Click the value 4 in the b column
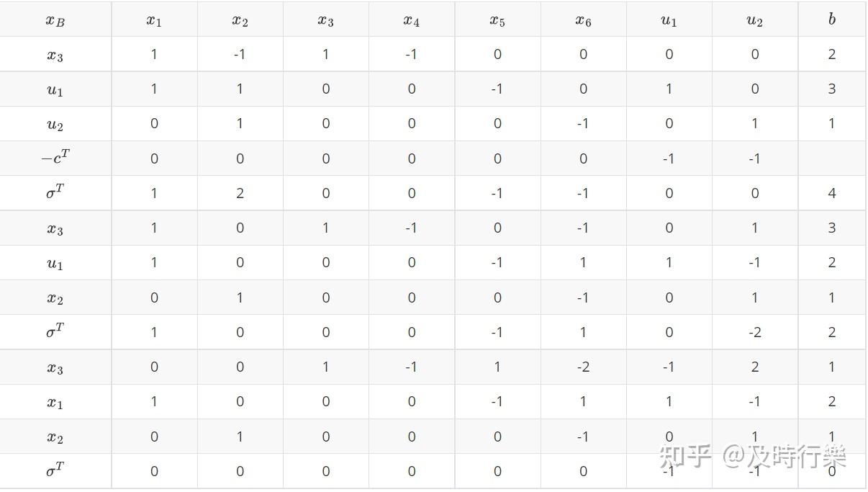Viewport: 868px width, 492px height. point(831,193)
